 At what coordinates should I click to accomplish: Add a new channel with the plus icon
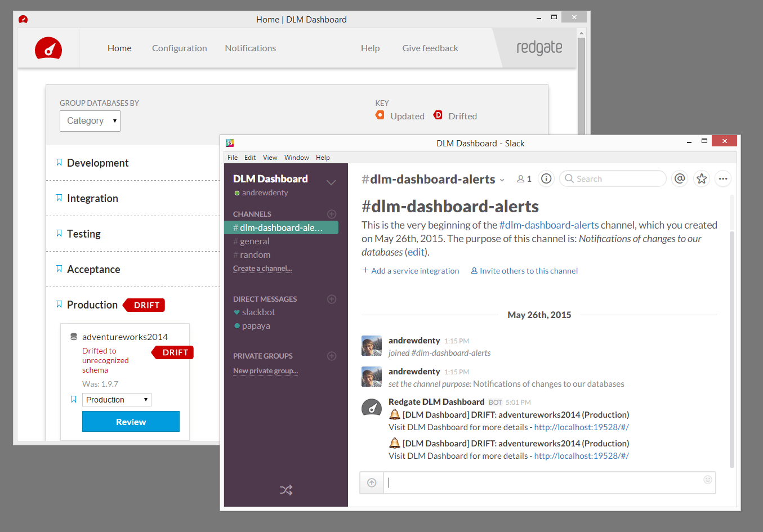332,214
